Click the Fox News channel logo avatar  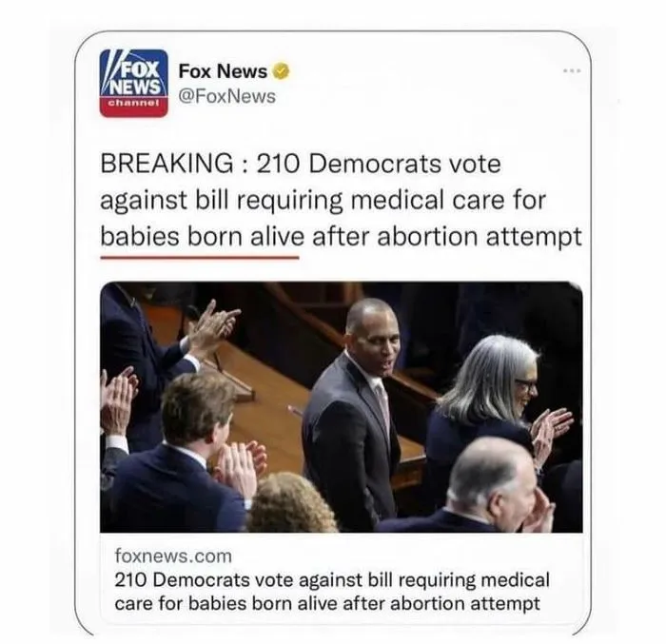point(134,84)
